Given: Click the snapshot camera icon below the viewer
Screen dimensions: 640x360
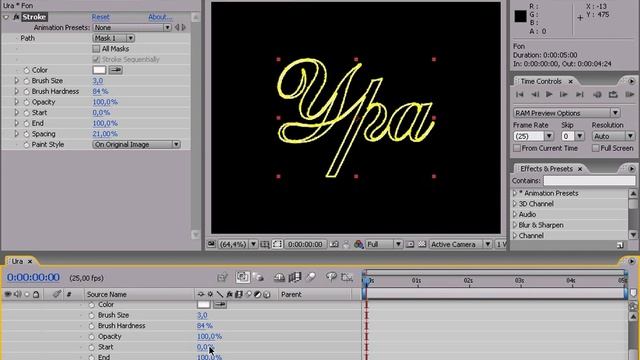Looking at the screenshot, I should [334, 244].
